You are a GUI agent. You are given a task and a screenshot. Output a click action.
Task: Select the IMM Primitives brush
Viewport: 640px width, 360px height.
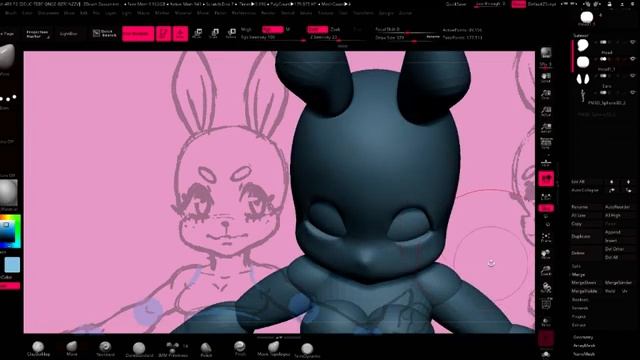pyautogui.click(x=173, y=349)
